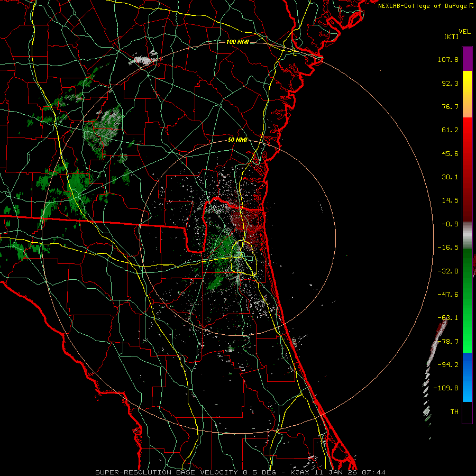Click the -47.6 velocity scale value
This screenshot has height=476, width=476.
coord(448,295)
